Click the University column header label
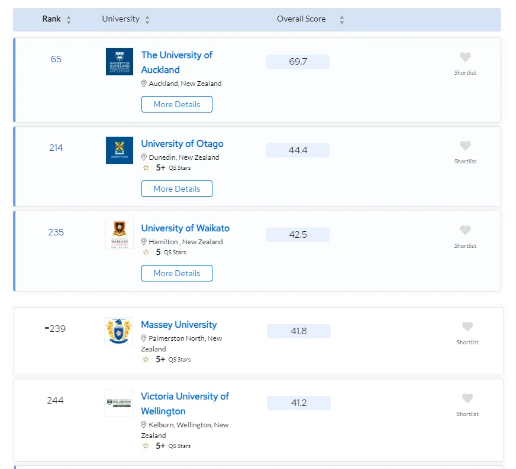 [121, 19]
